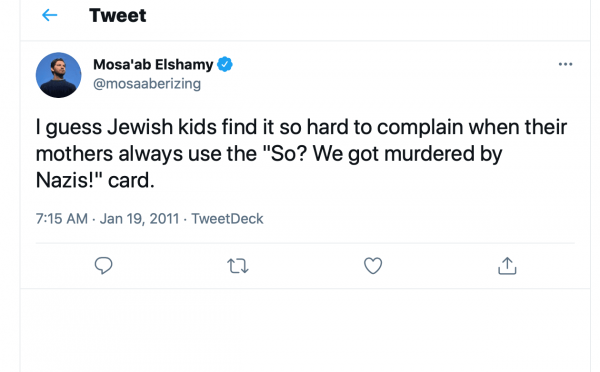
Task: Open the TweetDeck source link
Action: [227, 219]
